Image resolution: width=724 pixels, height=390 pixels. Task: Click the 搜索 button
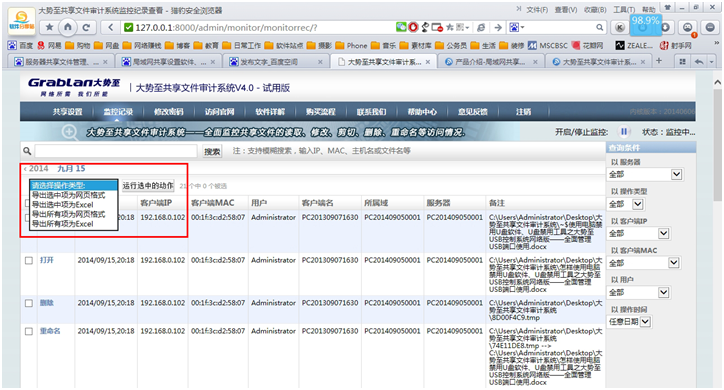click(212, 151)
